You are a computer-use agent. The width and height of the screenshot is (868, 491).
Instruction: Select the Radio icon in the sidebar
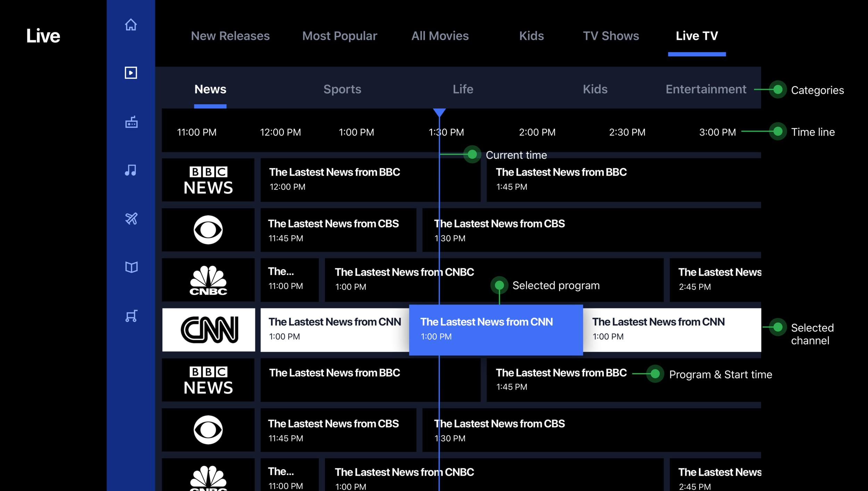(x=131, y=122)
